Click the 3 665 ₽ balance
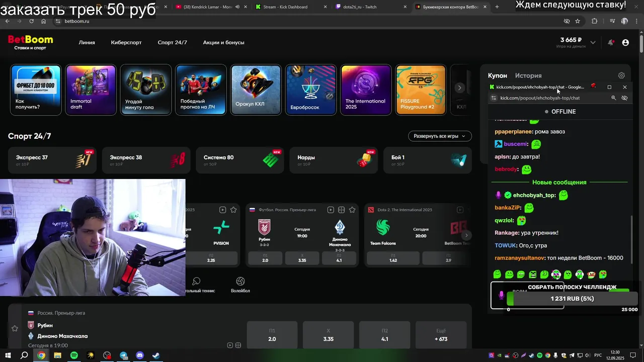The height and width of the screenshot is (362, 644). click(x=571, y=40)
